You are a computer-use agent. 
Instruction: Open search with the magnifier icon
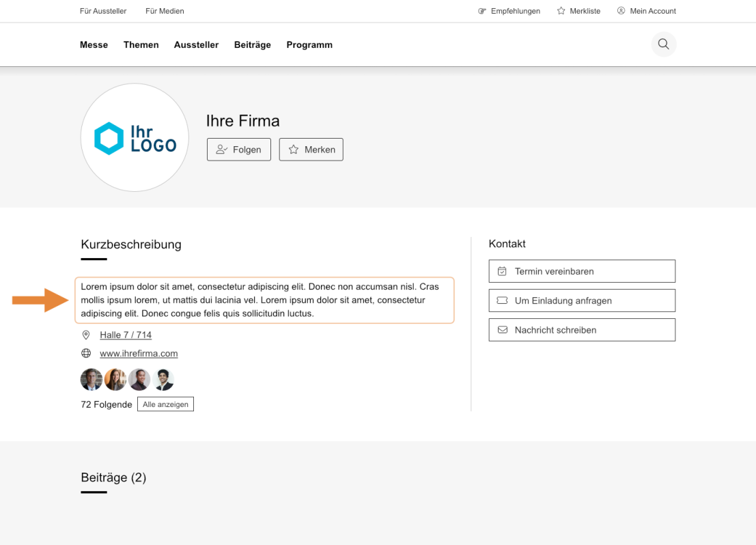(663, 44)
